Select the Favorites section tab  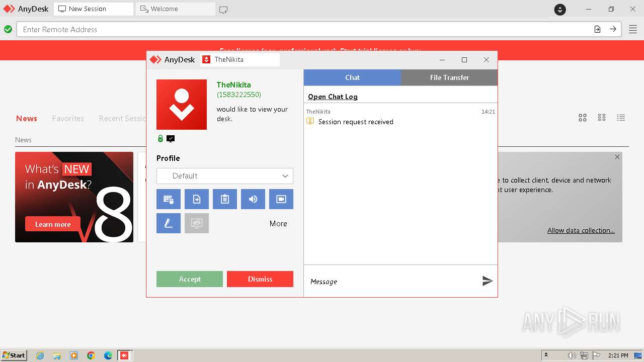point(68,119)
